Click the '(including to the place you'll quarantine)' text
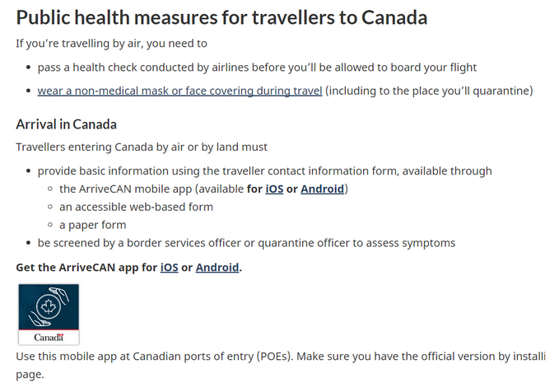559x392 pixels. coord(429,91)
